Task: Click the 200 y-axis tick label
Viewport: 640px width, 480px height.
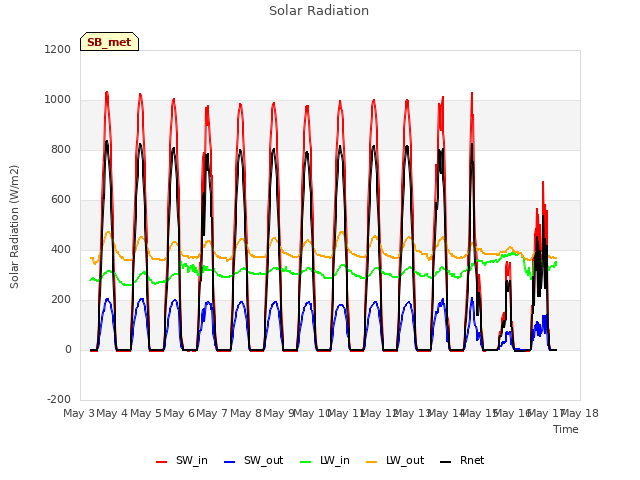Action: [x=61, y=300]
